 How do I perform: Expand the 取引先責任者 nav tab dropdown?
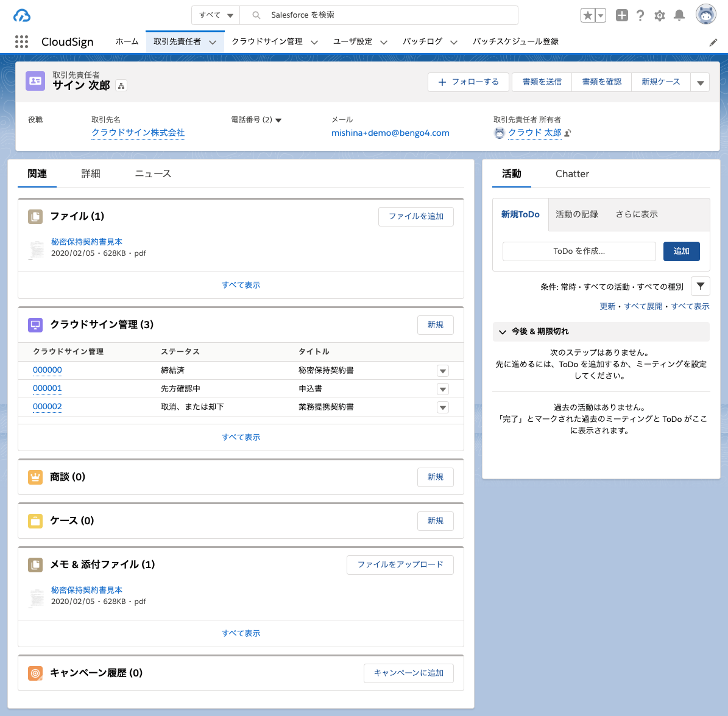213,42
